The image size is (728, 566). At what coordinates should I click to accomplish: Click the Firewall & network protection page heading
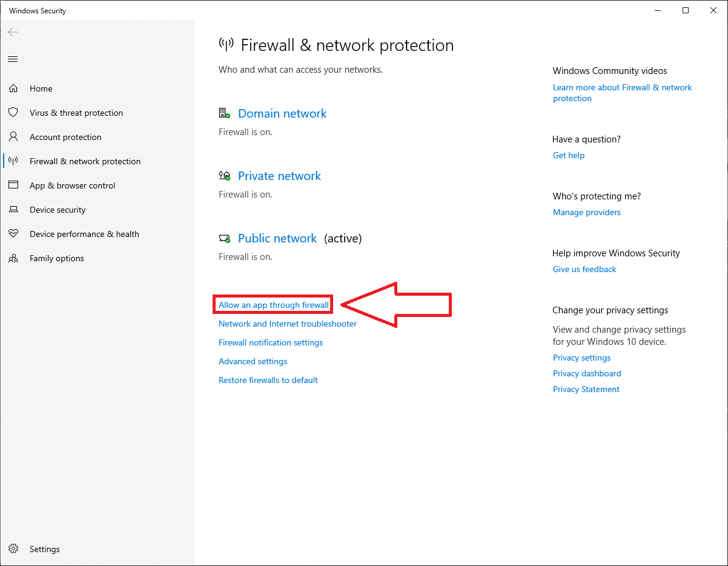(347, 45)
